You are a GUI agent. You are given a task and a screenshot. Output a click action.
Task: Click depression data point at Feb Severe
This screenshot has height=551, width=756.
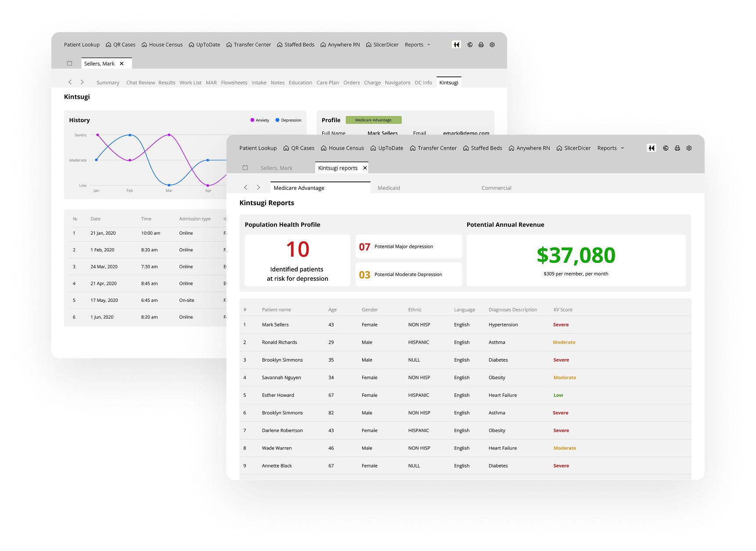[130, 135]
